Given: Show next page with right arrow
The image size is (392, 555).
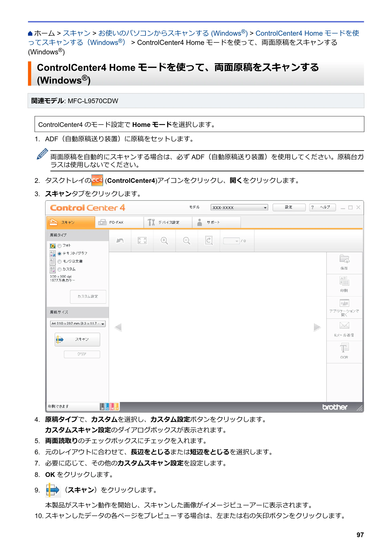Looking at the screenshot, I should click(317, 327).
